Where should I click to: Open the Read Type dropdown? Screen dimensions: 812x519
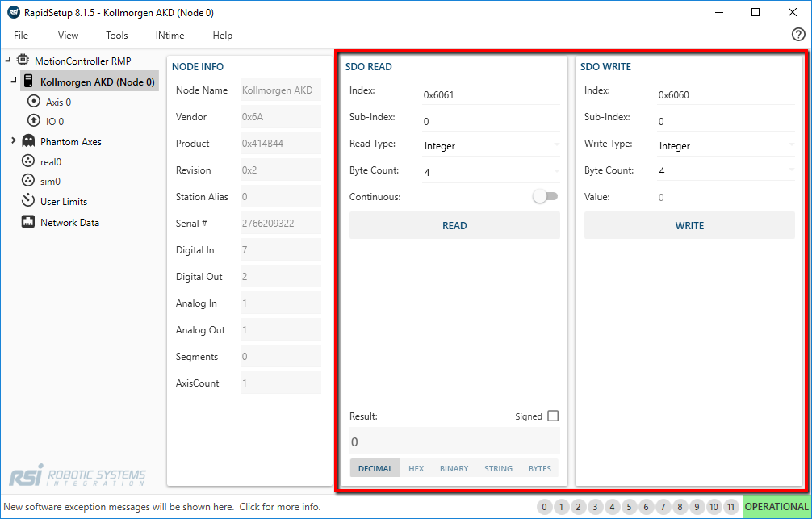[x=491, y=146]
